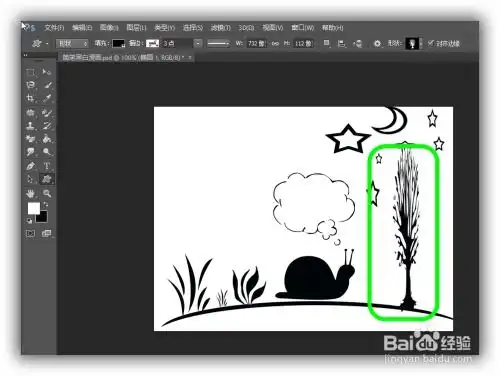The image size is (500, 376).
Task: Select the Spot Healing Brush tool
Action: click(x=30, y=113)
